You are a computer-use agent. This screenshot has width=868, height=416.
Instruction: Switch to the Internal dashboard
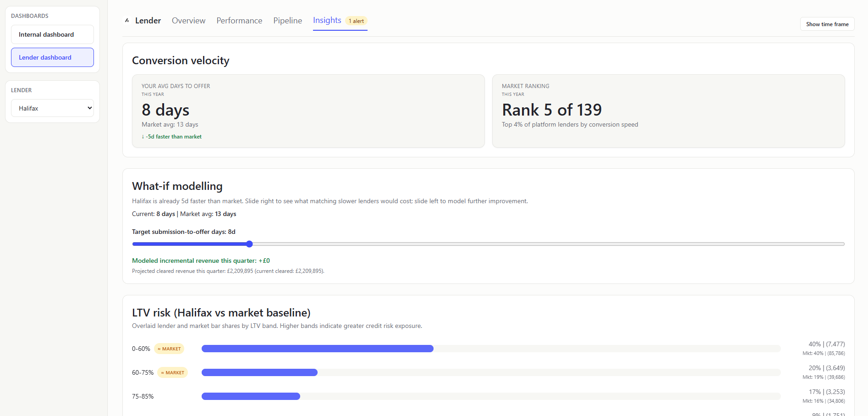(x=52, y=34)
